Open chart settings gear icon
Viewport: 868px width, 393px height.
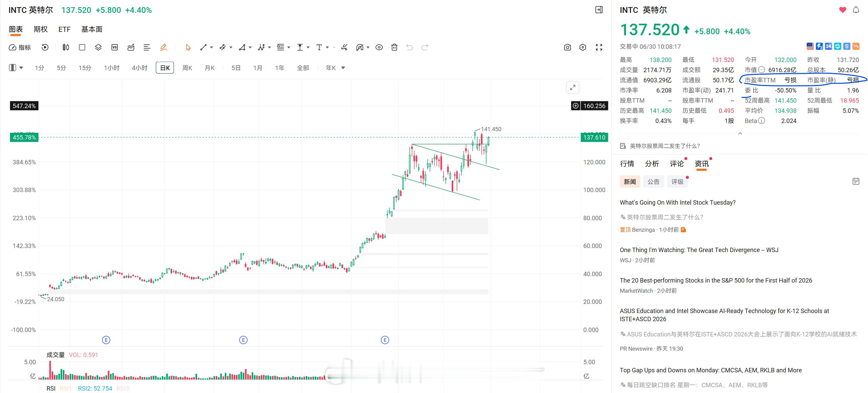583,47
